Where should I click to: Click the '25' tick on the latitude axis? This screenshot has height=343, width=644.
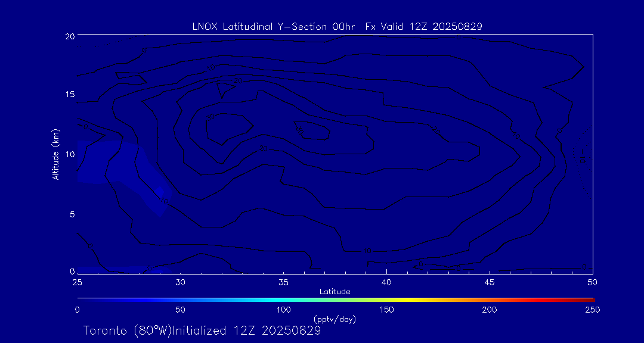click(77, 282)
